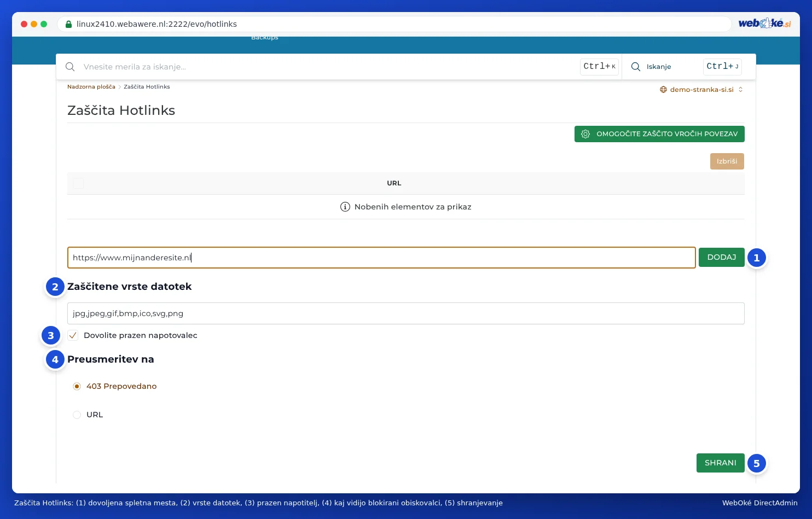Screen dimensions: 812x519
Task: Open the Backups menu item in the top bar
Action: click(265, 38)
